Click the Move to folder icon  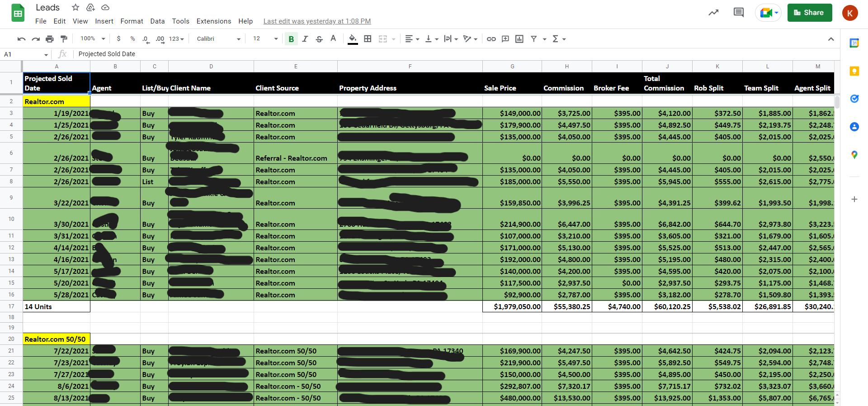[x=90, y=7]
